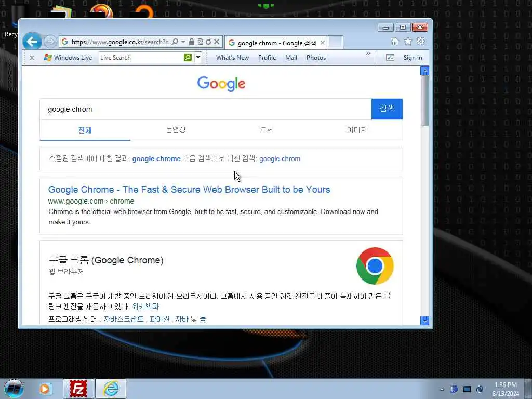Click the network tray icon
532x399 pixels.
[x=454, y=389]
